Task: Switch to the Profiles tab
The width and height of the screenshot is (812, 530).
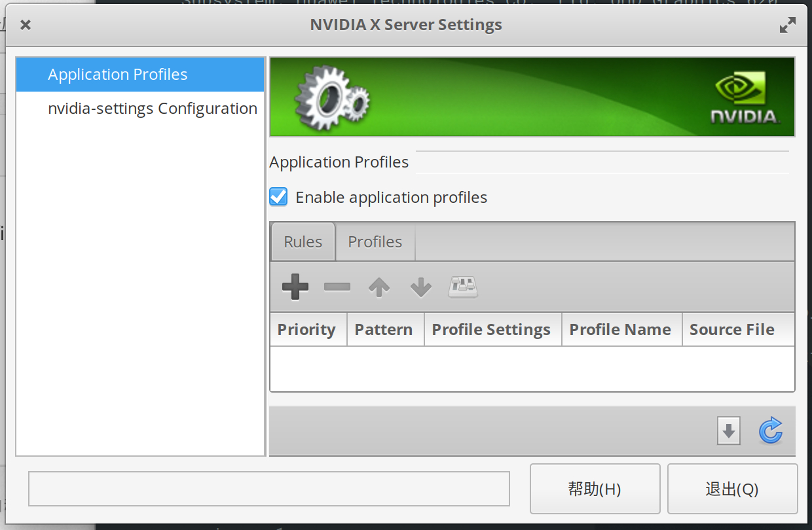Action: pos(375,242)
